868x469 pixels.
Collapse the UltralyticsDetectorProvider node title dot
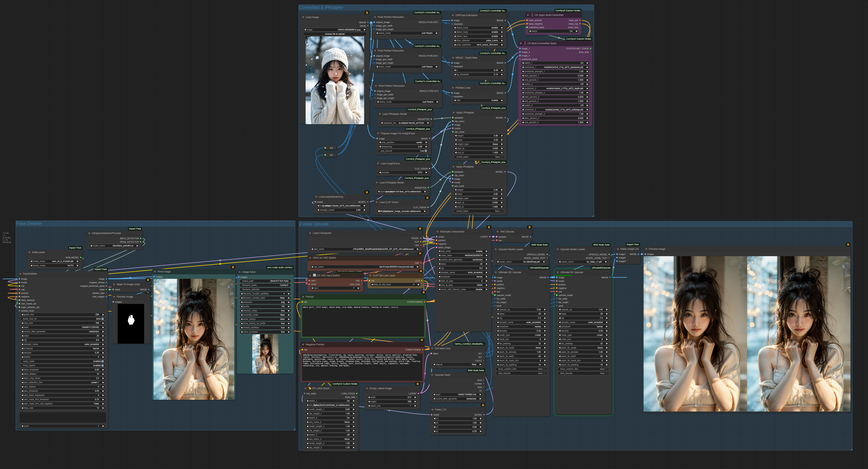tap(89, 233)
